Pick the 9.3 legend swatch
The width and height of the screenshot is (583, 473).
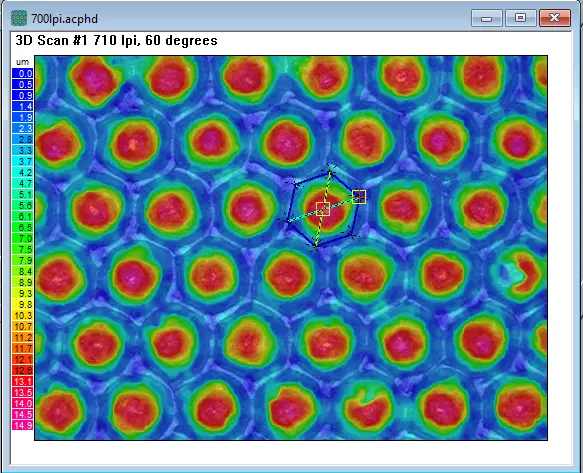point(22,293)
